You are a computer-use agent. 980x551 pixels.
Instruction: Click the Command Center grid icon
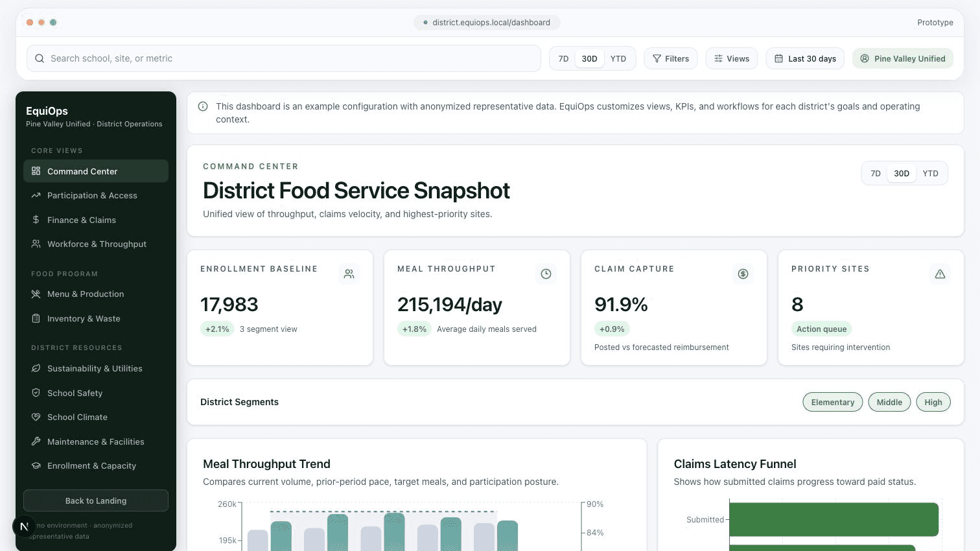(x=36, y=171)
